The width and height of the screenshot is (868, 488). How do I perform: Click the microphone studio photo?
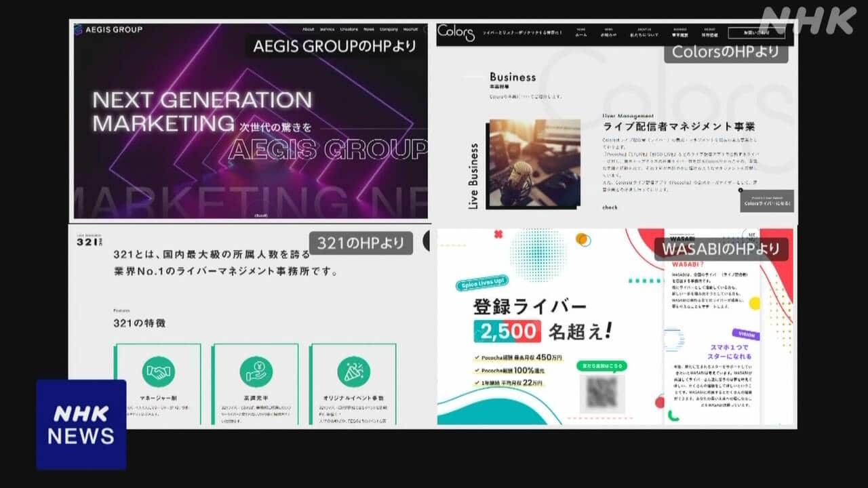(x=534, y=163)
